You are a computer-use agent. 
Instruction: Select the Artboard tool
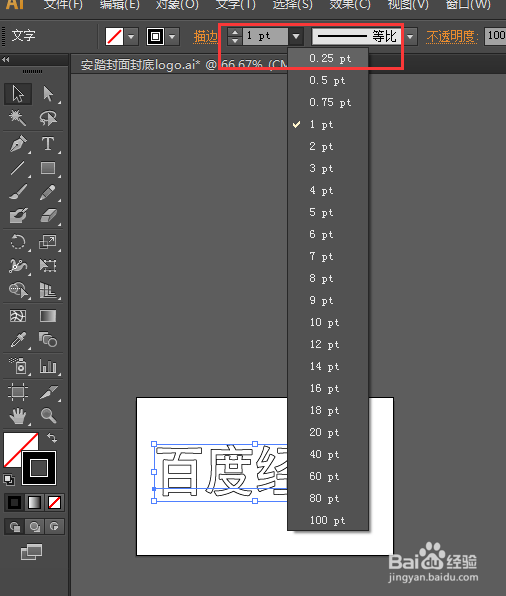tap(18, 392)
